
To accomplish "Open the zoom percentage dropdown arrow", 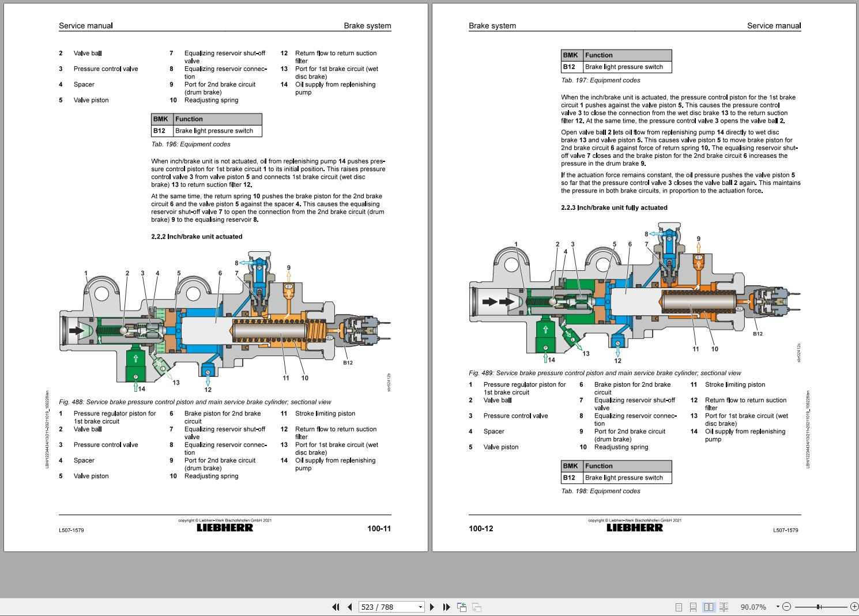I will point(777,607).
